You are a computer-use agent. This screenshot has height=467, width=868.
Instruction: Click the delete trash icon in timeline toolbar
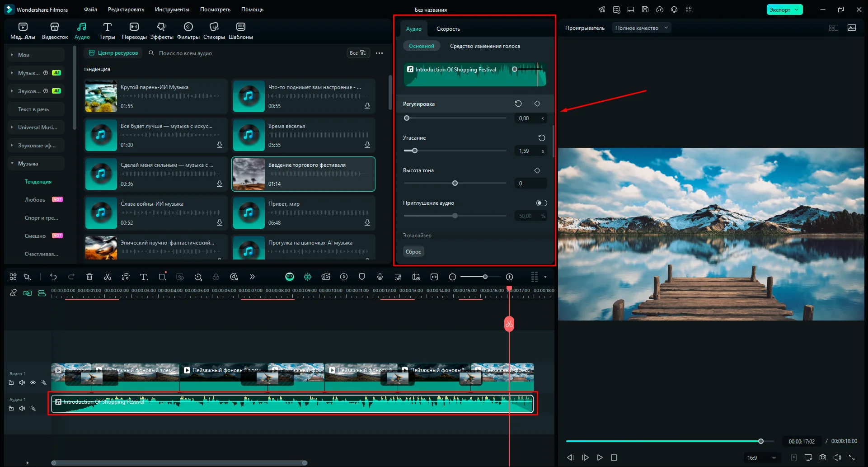tap(89, 277)
